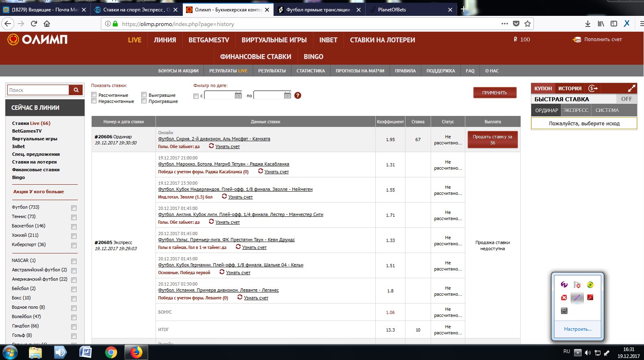Toggle the Быстрая ставка OFF switch
Image resolution: width=644 pixels, height=360 pixels.
(626, 99)
